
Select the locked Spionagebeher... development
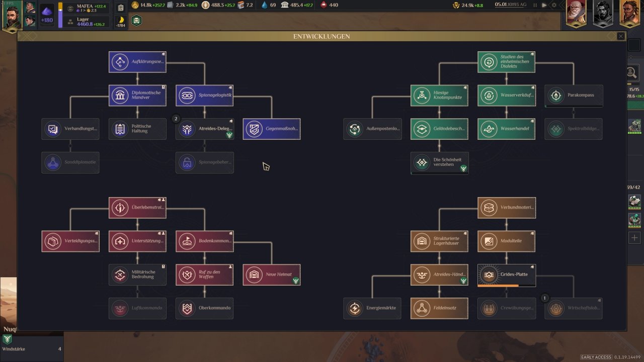pos(204,162)
